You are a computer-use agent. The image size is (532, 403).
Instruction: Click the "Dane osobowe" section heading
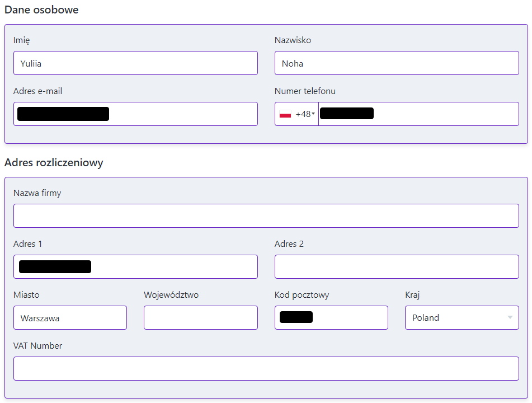tap(41, 10)
